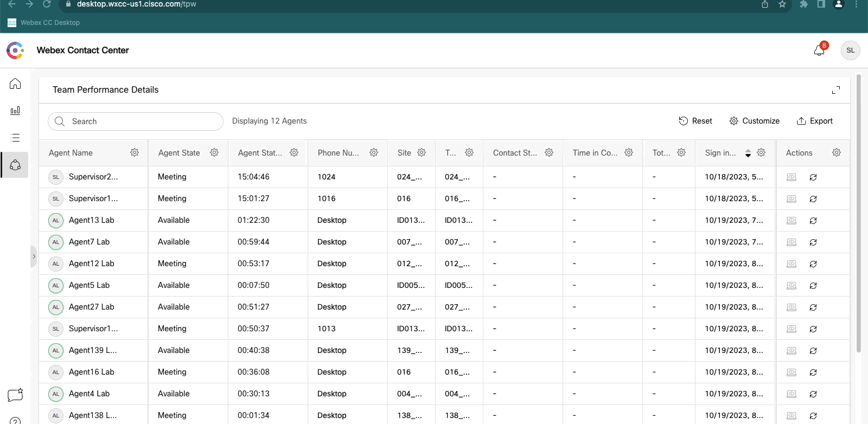Toggle the Sign in column sort arrow
The image size is (868, 424).
coord(748,153)
